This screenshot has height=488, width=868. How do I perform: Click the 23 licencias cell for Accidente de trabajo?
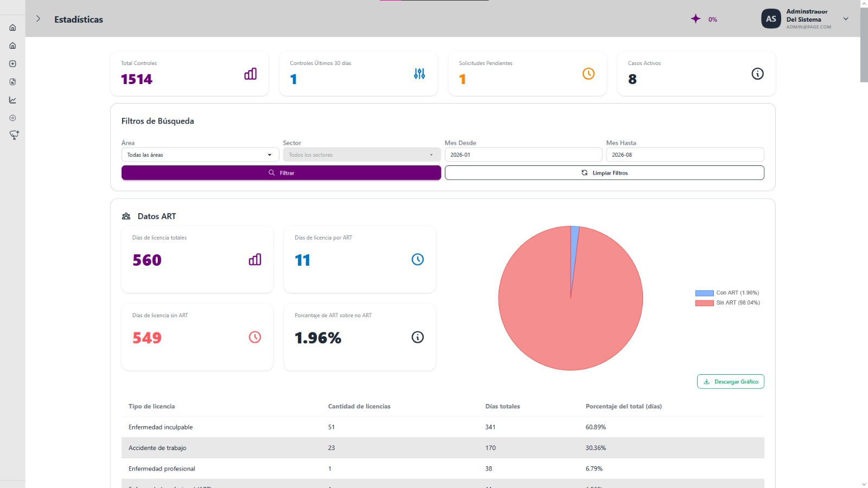pyautogui.click(x=331, y=448)
